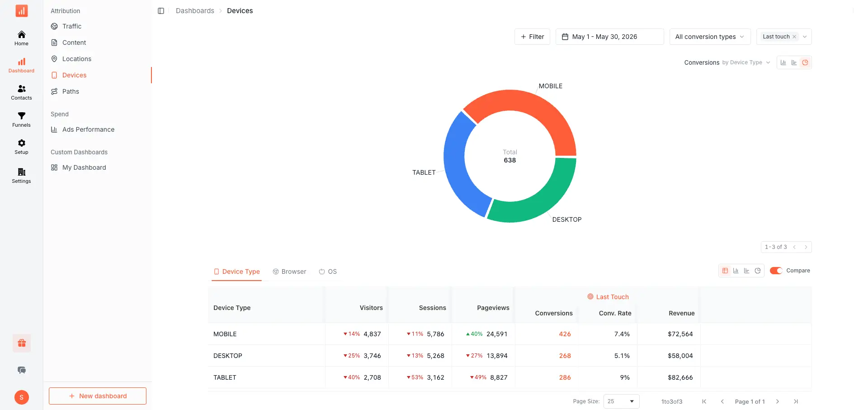Jump to last table page

(x=796, y=401)
